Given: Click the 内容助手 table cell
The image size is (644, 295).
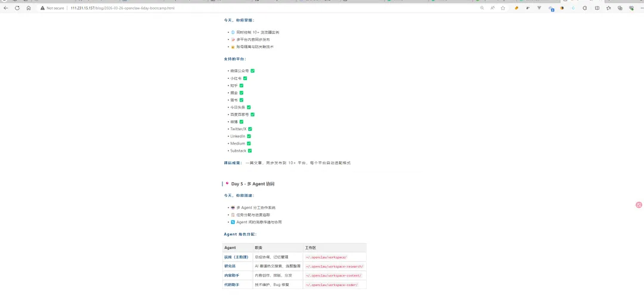Looking at the screenshot, I should (237, 276).
